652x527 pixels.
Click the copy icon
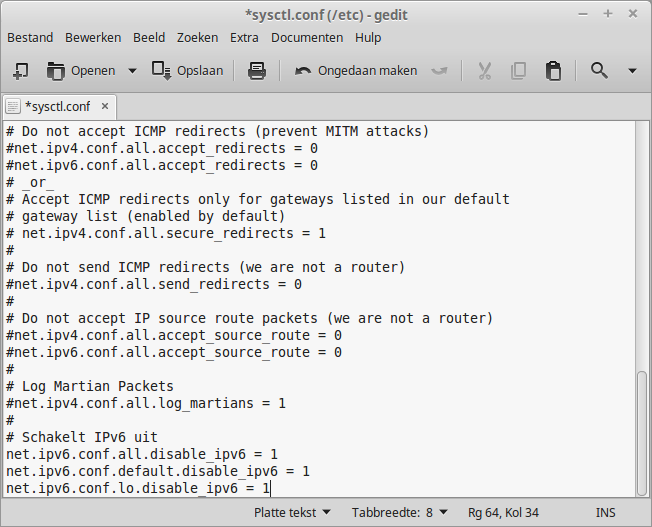click(518, 71)
